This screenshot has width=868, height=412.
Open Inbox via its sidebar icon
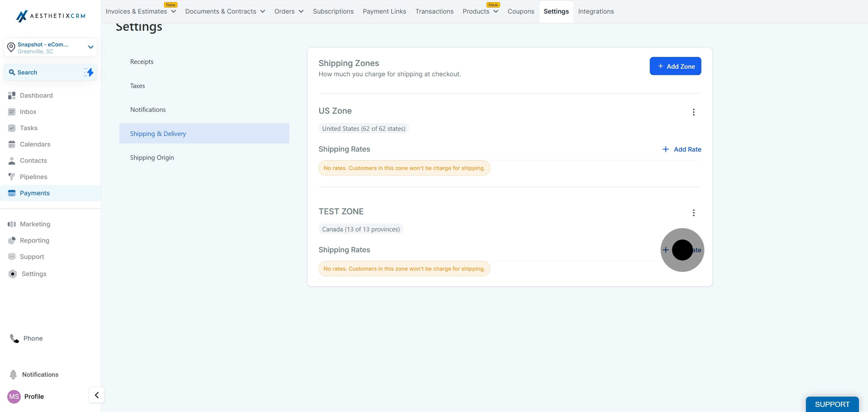[12, 112]
